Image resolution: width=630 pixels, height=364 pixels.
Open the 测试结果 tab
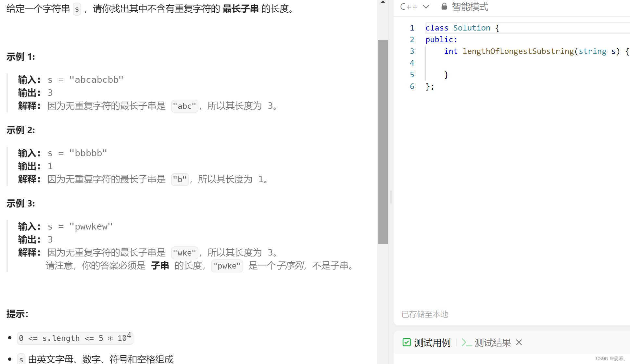pos(492,343)
